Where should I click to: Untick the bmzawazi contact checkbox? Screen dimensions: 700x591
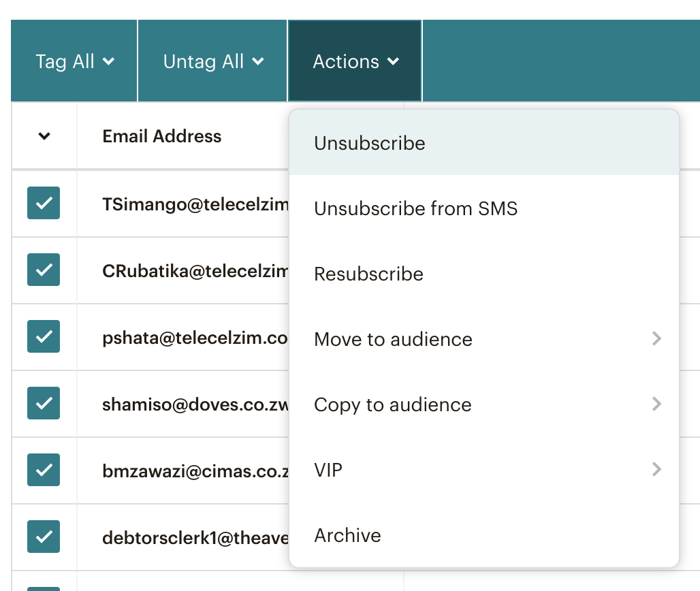coord(44,470)
